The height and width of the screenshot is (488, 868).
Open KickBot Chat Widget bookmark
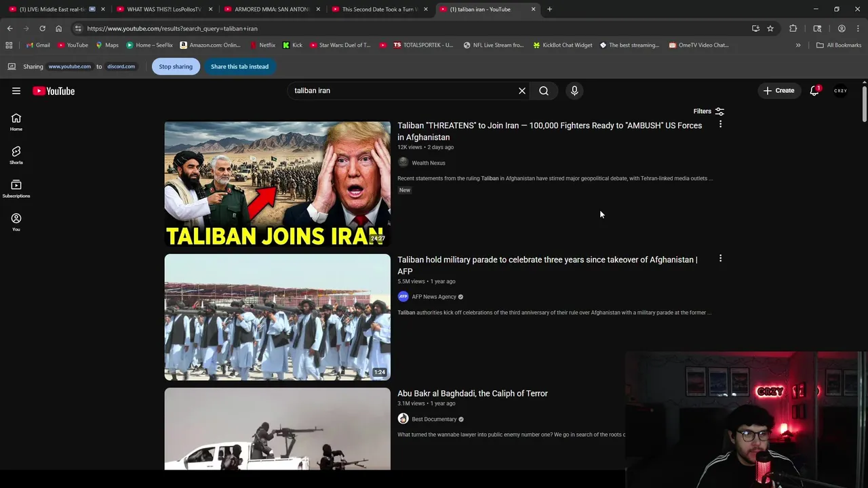tap(562, 45)
